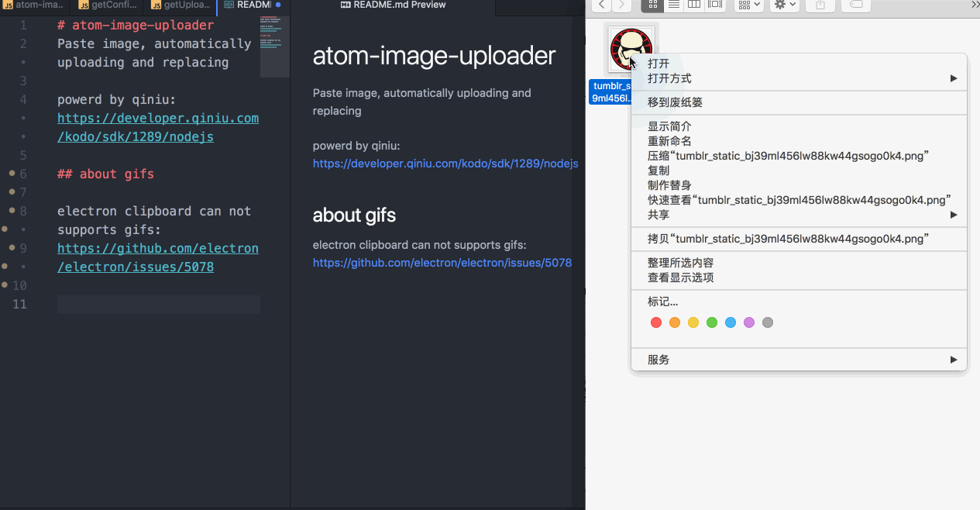Click 'atom-image-uploader' heading in preview

point(434,56)
